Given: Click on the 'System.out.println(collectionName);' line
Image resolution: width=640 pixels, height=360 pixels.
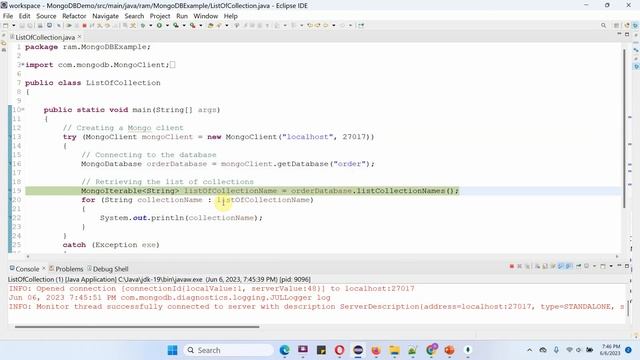Looking at the screenshot, I should (181, 218).
